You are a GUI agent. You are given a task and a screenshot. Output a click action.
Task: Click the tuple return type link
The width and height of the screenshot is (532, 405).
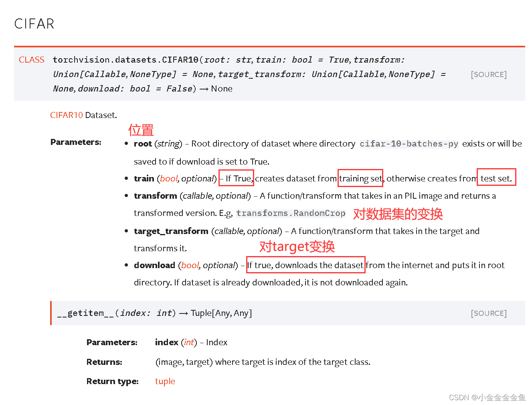click(x=165, y=381)
